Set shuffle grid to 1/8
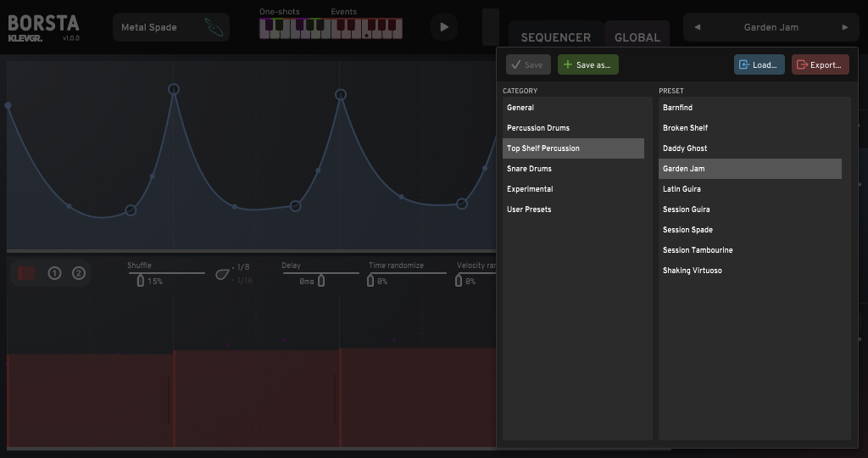This screenshot has height=458, width=868. point(243,267)
